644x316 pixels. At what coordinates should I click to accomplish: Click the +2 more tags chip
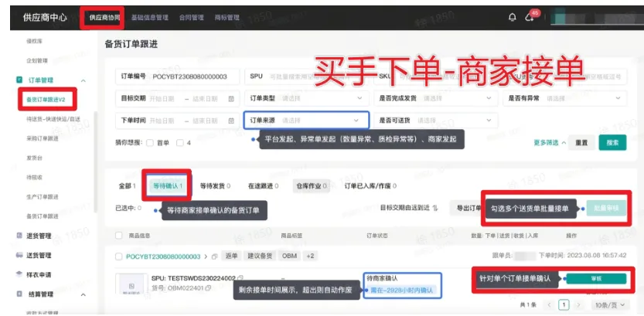pyautogui.click(x=310, y=256)
